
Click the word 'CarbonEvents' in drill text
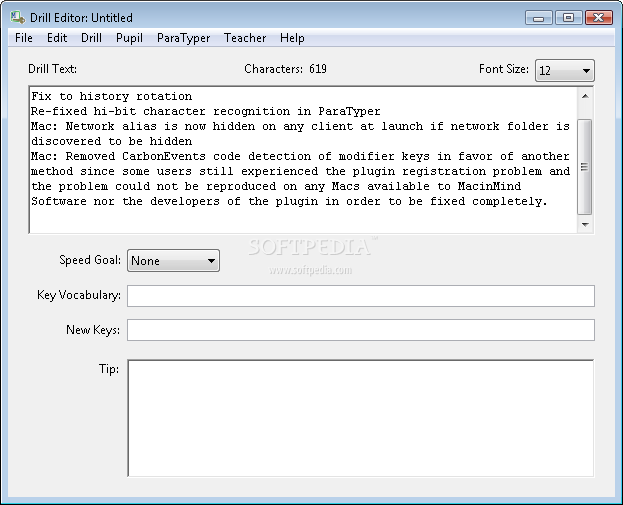tap(164, 156)
